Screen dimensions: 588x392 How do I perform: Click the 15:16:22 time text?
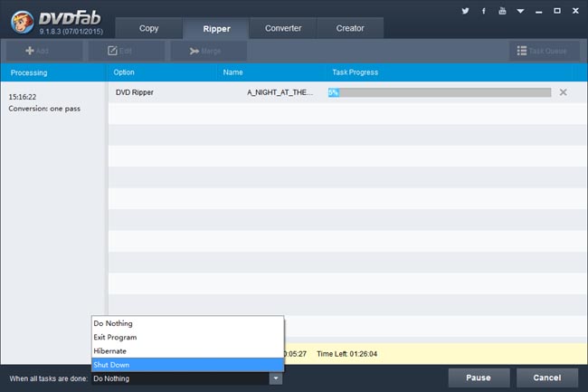(23, 97)
